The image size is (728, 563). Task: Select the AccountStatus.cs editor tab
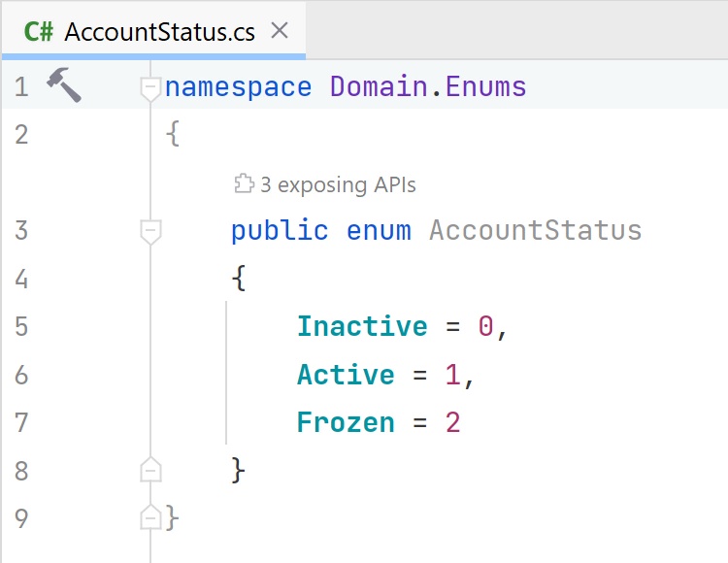point(153,30)
